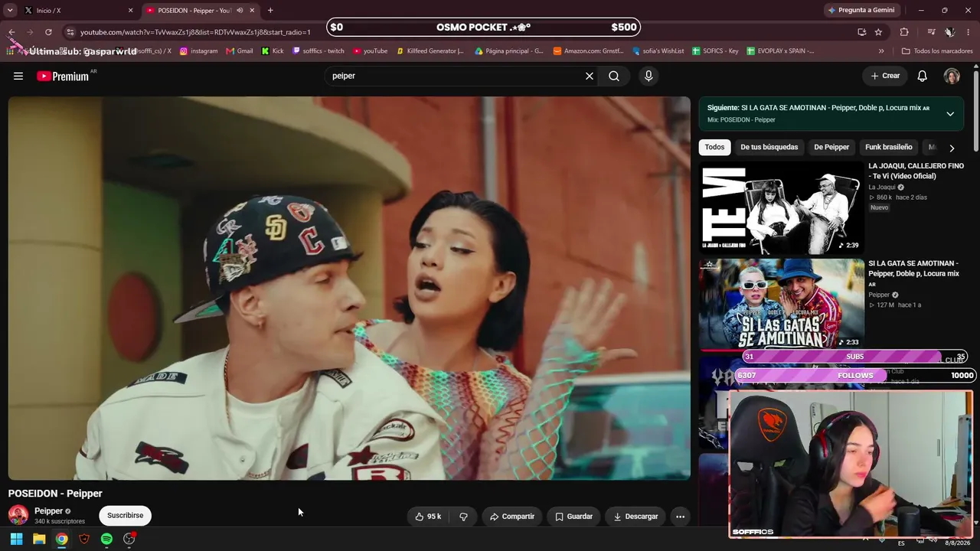Open the tab search dropdown
Image resolution: width=980 pixels, height=551 pixels.
[9, 11]
